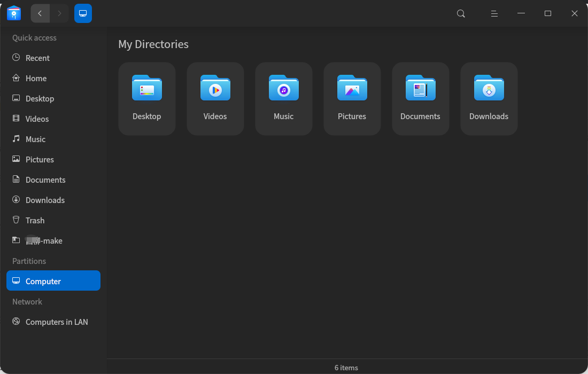Click the 6 items status bar text
The height and width of the screenshot is (374, 588).
pos(346,368)
